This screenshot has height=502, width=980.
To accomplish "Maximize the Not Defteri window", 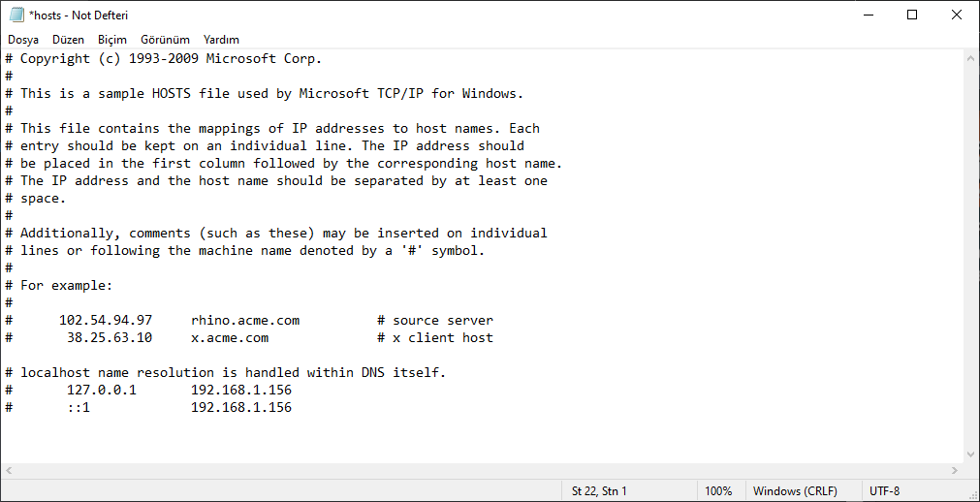I will coord(912,15).
